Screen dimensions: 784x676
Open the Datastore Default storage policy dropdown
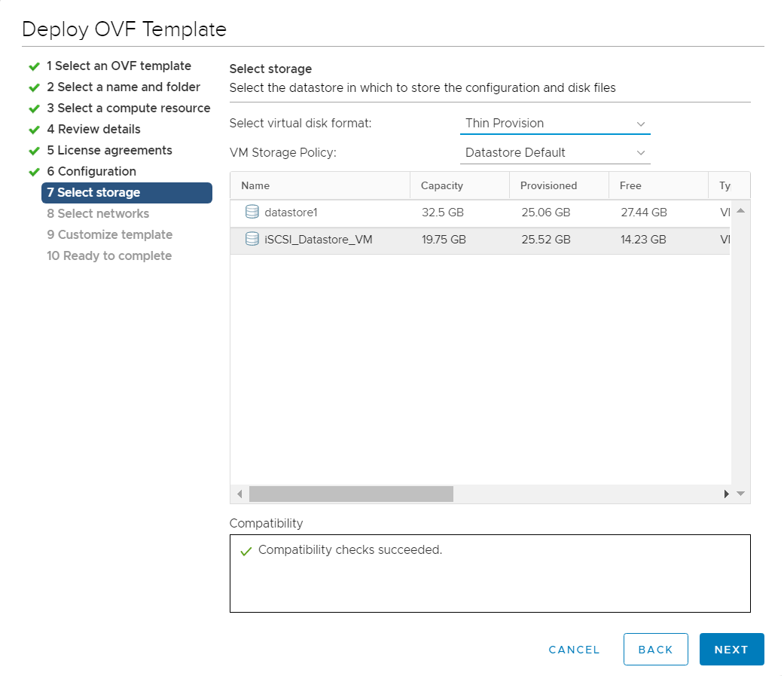[x=555, y=153]
